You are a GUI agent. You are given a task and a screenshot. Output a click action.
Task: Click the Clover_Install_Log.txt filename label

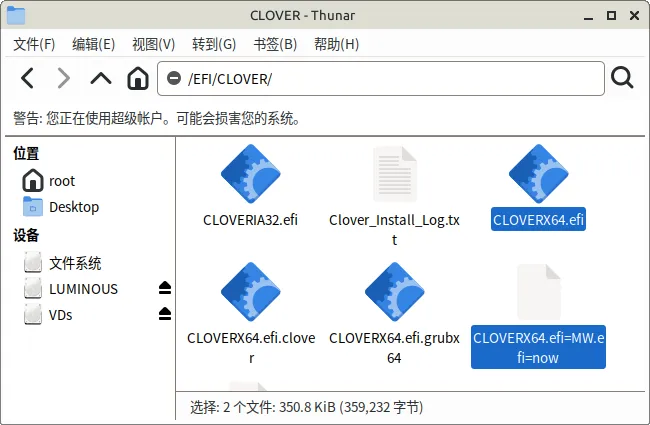pyautogui.click(x=394, y=229)
